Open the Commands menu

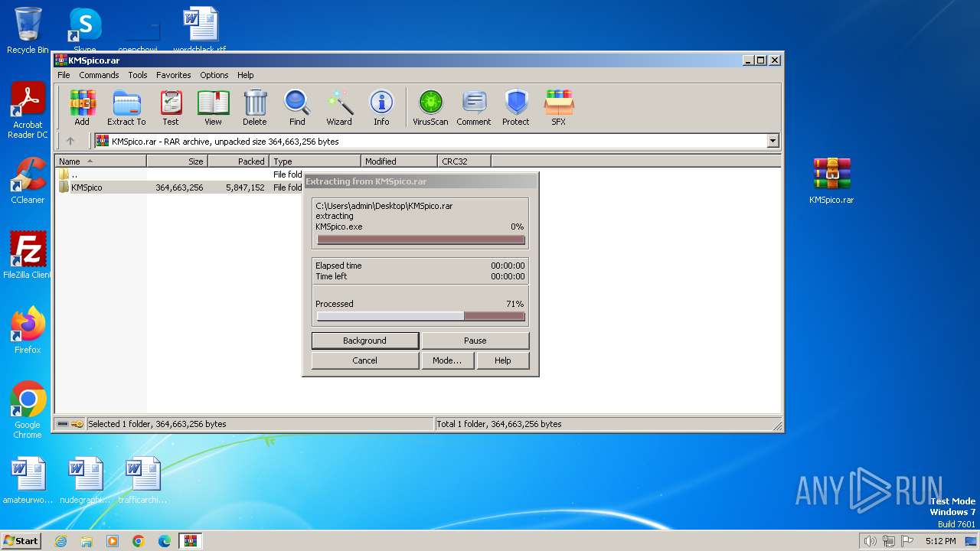(99, 75)
